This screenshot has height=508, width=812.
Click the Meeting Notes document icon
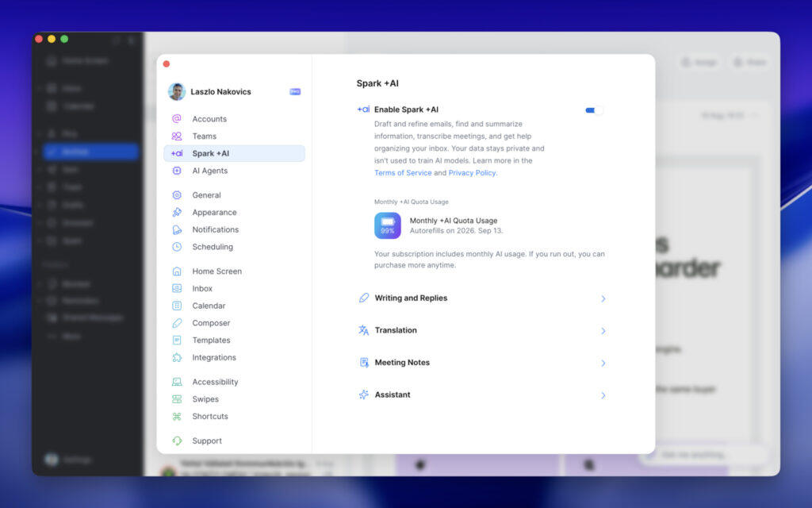(363, 362)
